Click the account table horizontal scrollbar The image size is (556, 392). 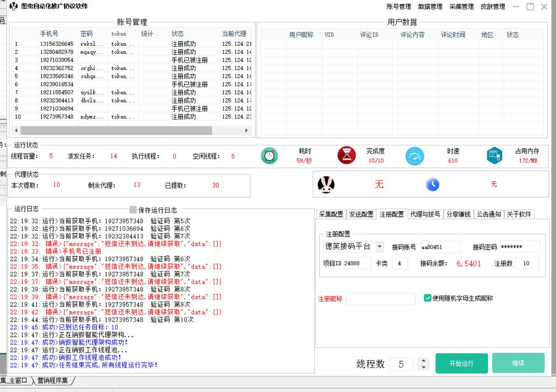tap(116, 130)
